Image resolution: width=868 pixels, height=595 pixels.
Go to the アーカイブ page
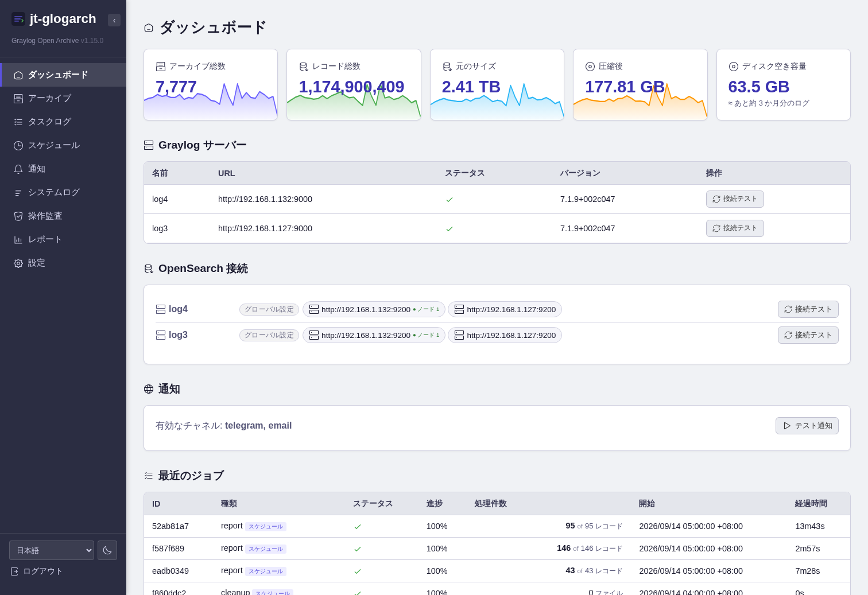63,99
